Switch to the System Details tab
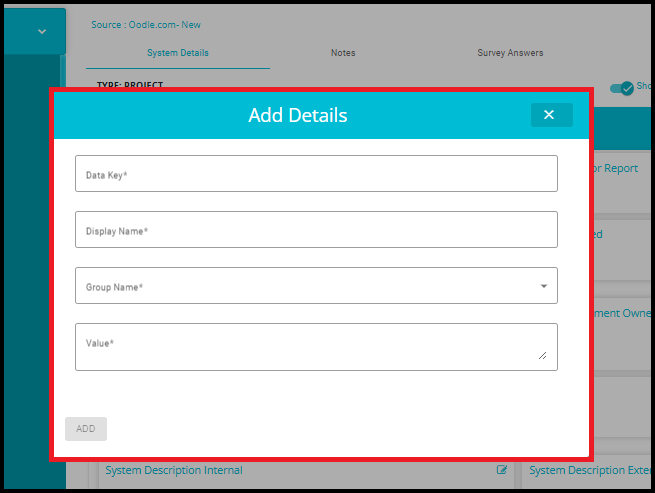 tap(178, 53)
